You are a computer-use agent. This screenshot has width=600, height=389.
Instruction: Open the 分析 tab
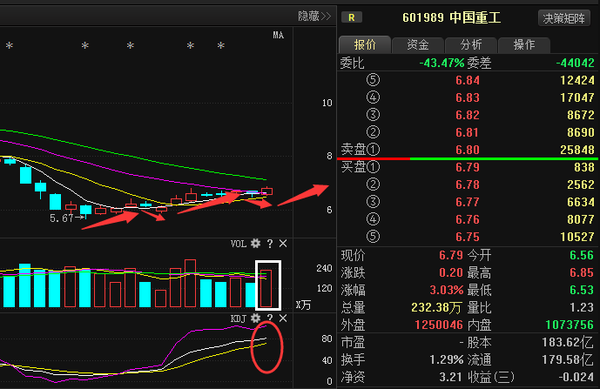471,45
